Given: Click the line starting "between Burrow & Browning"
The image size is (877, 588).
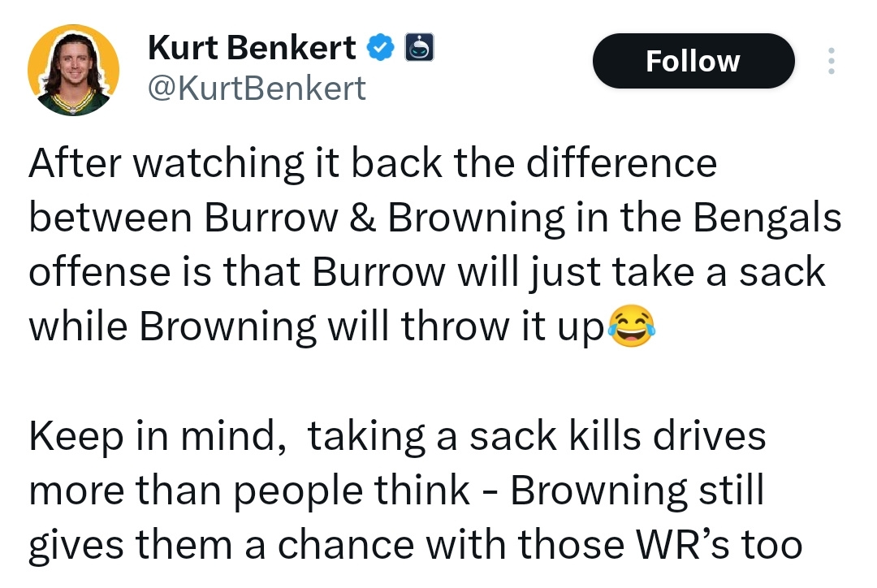Looking at the screenshot, I should pos(434,218).
